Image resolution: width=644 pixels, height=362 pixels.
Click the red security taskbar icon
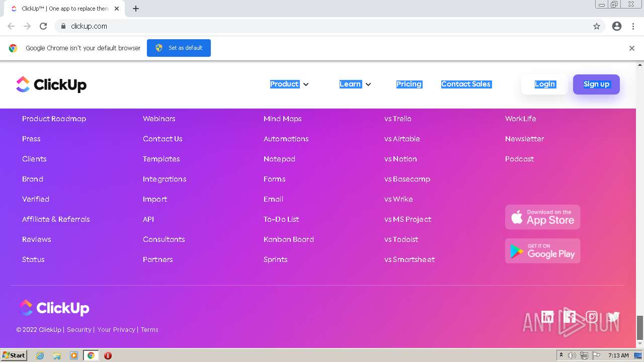click(108, 355)
